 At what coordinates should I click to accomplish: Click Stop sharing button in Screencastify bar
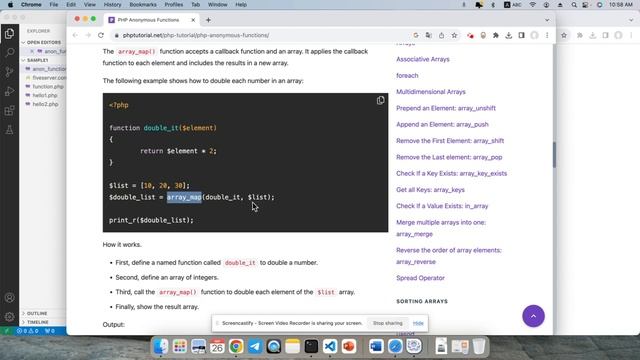coord(387,323)
